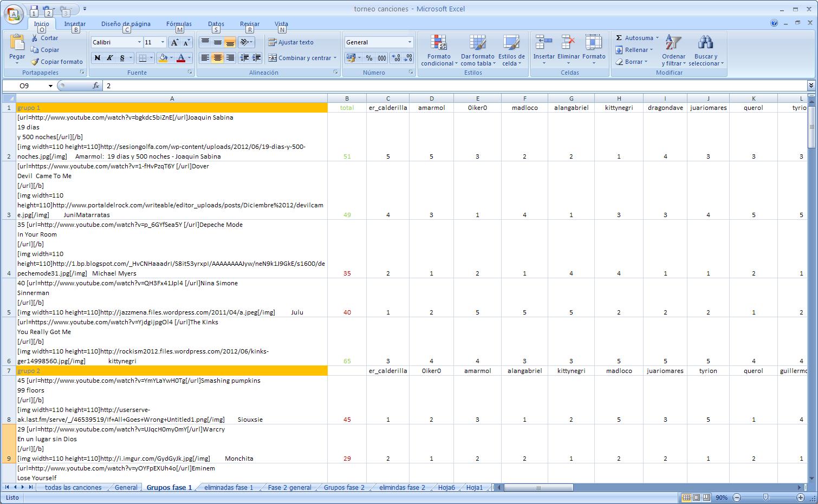Screen dimensions: 818x504
Task: Switch to the Revisar tab
Action: [250, 24]
